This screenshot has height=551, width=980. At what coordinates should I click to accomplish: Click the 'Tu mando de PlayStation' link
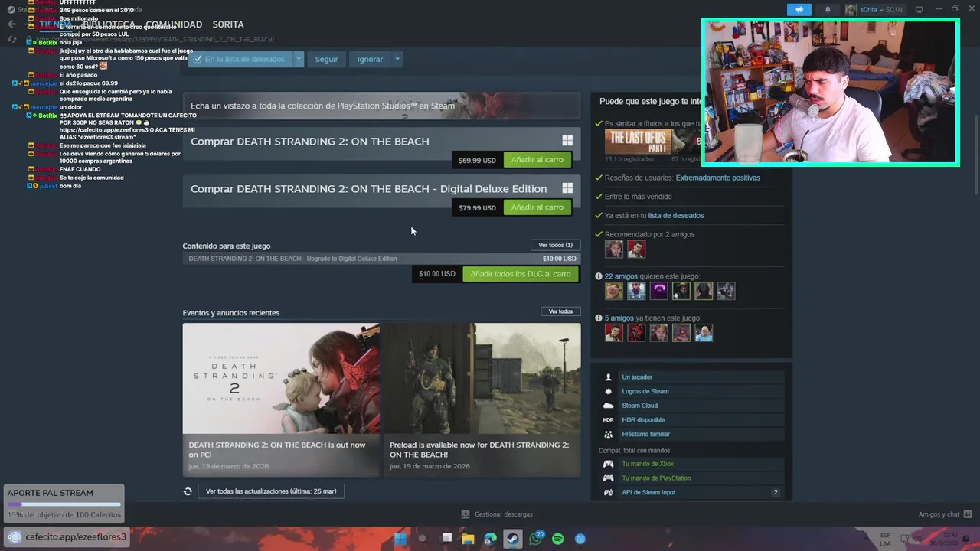656,478
